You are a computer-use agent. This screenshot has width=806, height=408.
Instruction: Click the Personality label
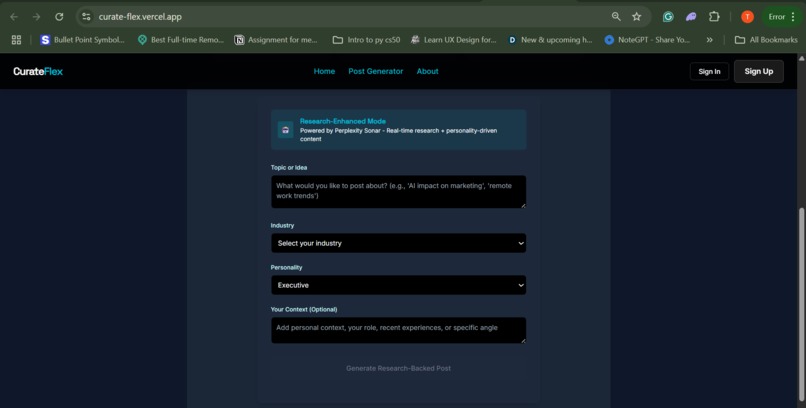[286, 268]
